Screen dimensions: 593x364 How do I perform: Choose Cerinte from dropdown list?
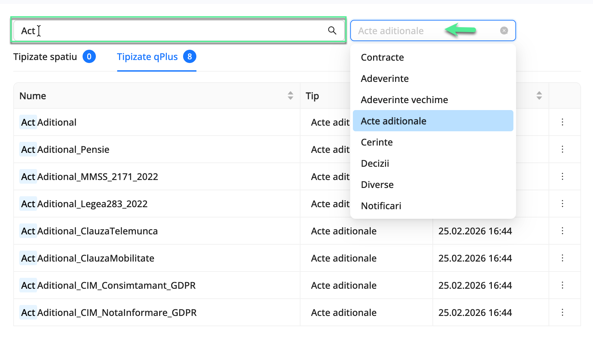click(433, 142)
